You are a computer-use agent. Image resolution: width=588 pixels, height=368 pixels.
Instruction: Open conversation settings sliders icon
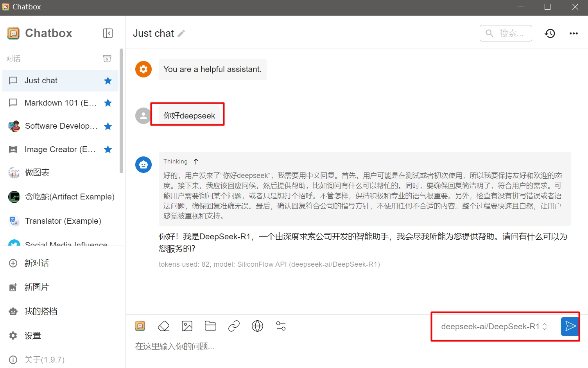(x=281, y=326)
